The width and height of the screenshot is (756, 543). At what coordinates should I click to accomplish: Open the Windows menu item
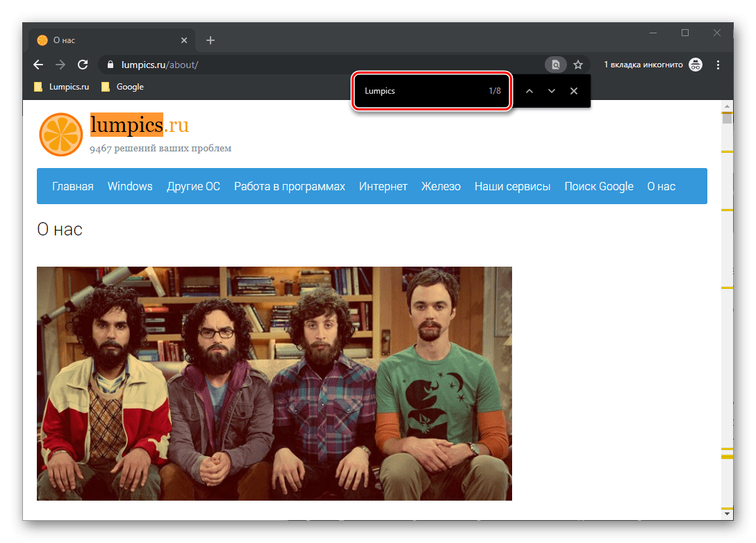click(130, 187)
